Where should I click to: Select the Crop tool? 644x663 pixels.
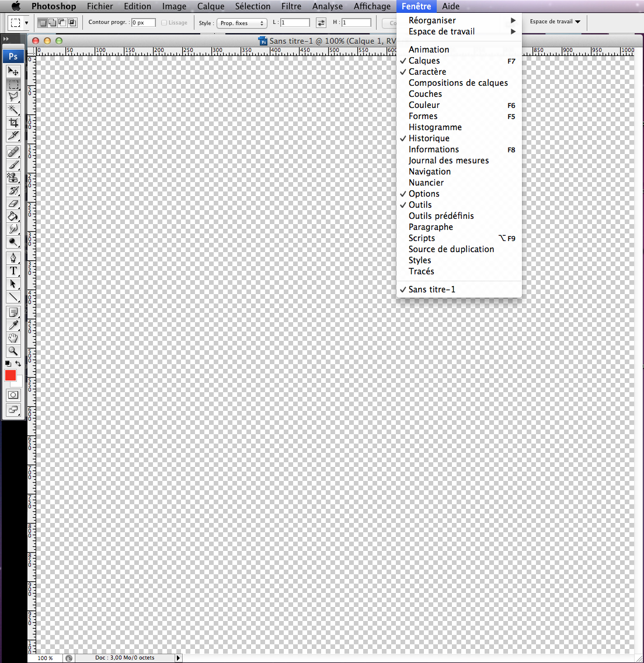[13, 123]
